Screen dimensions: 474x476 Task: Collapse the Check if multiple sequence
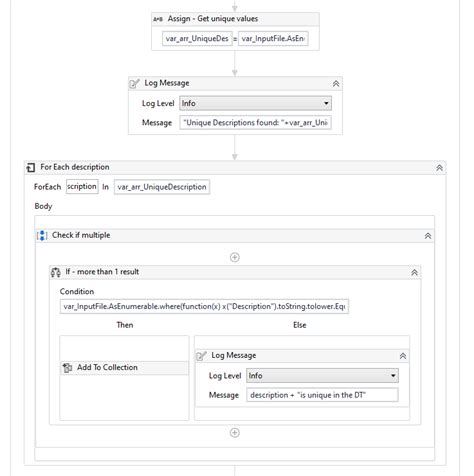428,236
